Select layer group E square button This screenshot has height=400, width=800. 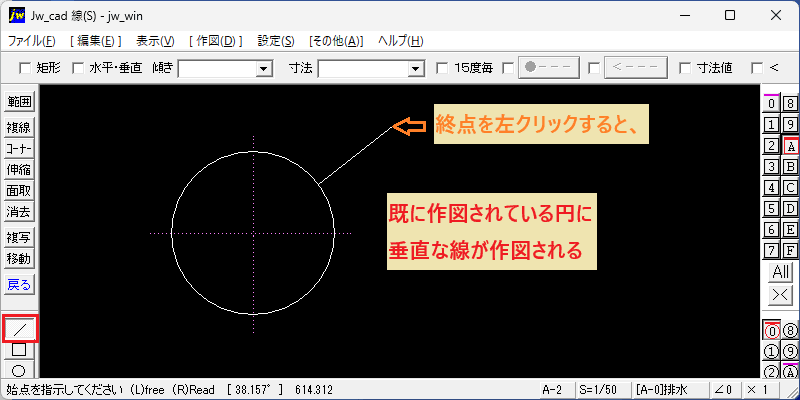(790, 230)
